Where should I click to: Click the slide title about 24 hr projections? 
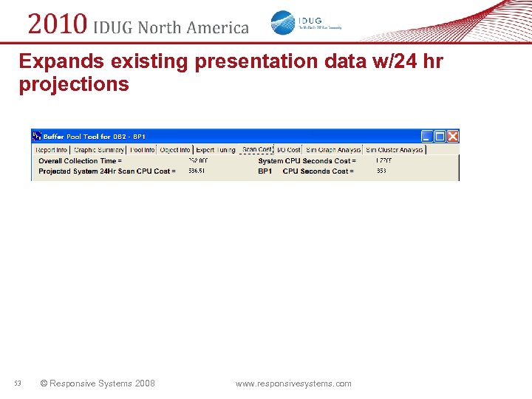tap(231, 72)
